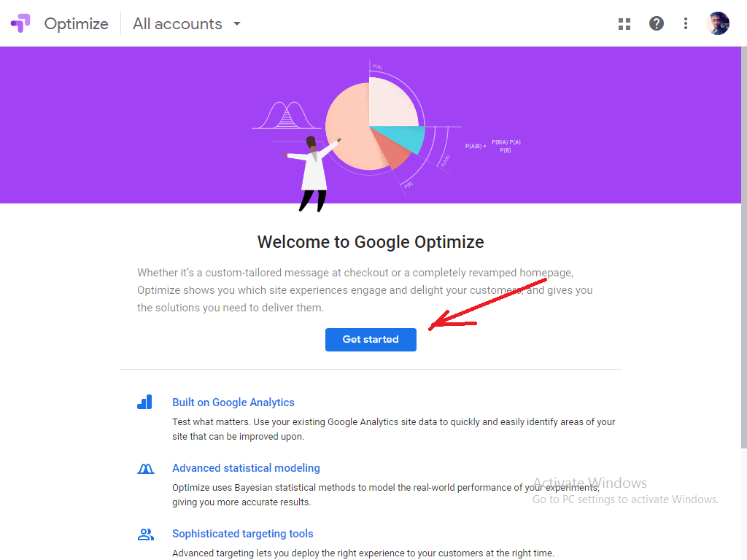747x560 pixels.
Task: Open the Google apps grid icon
Action: [x=624, y=24]
